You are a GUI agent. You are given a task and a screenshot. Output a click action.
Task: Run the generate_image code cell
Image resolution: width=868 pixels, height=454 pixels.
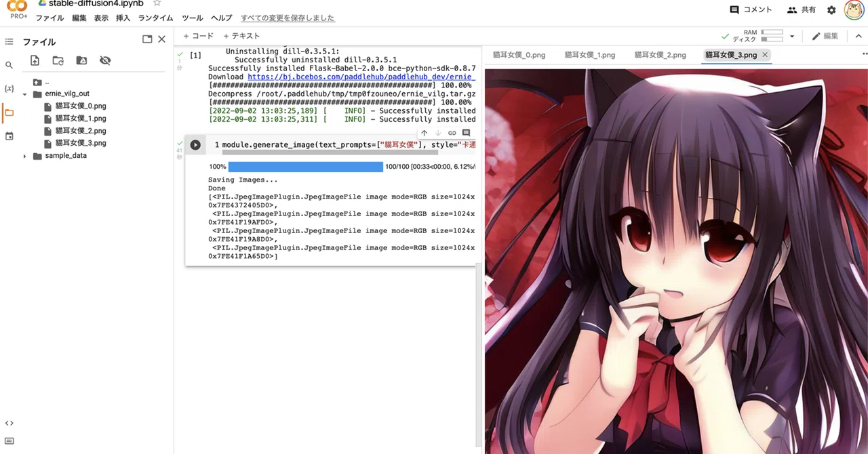click(x=195, y=144)
